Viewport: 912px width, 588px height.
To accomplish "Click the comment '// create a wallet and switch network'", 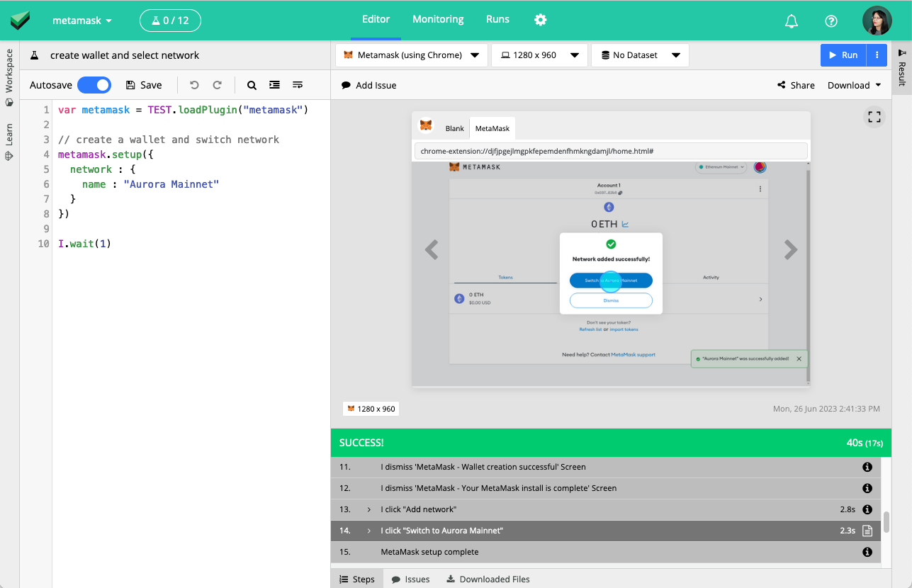I will tap(169, 140).
